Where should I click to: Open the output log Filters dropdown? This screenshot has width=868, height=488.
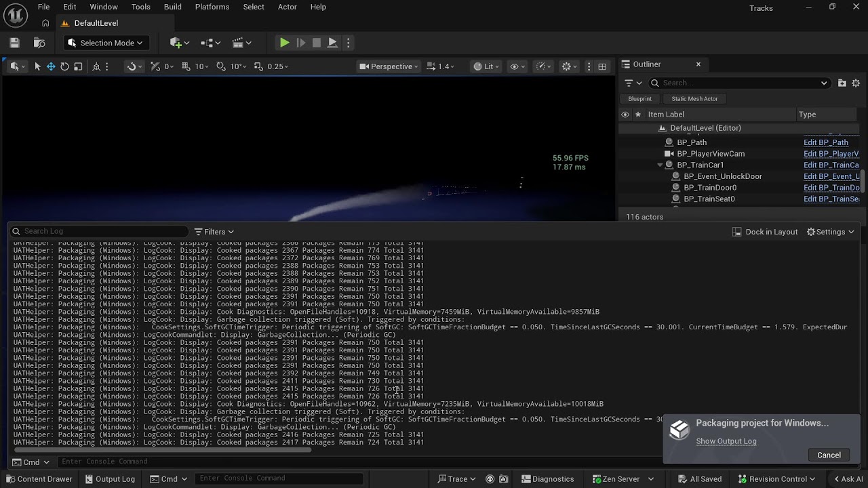(x=214, y=232)
